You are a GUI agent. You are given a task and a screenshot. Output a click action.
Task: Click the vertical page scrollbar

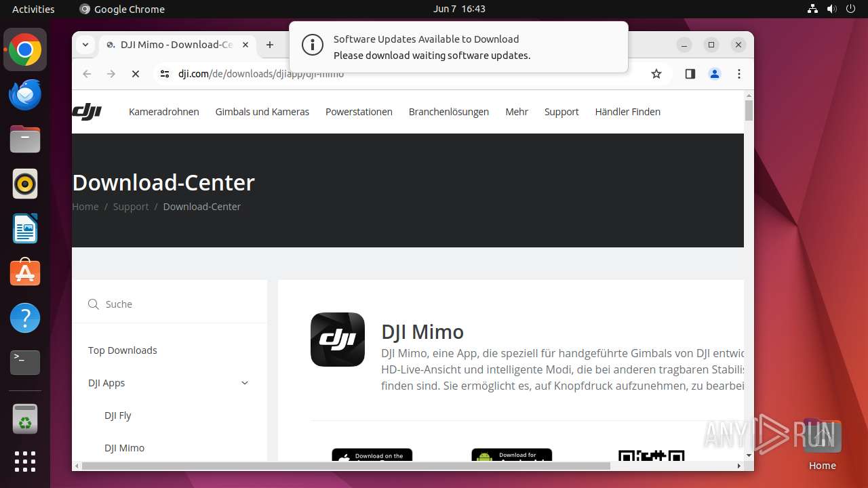pyautogui.click(x=749, y=110)
